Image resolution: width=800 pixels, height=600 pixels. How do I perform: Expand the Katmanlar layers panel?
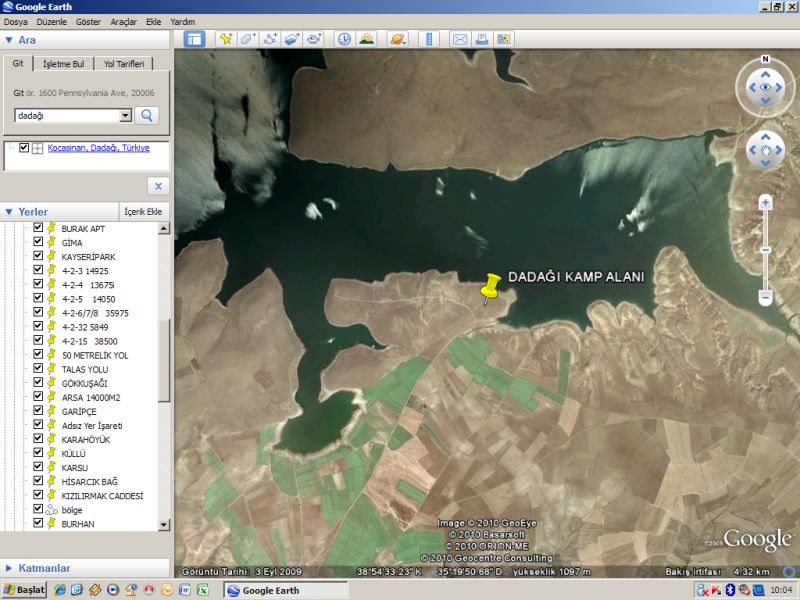(9, 568)
